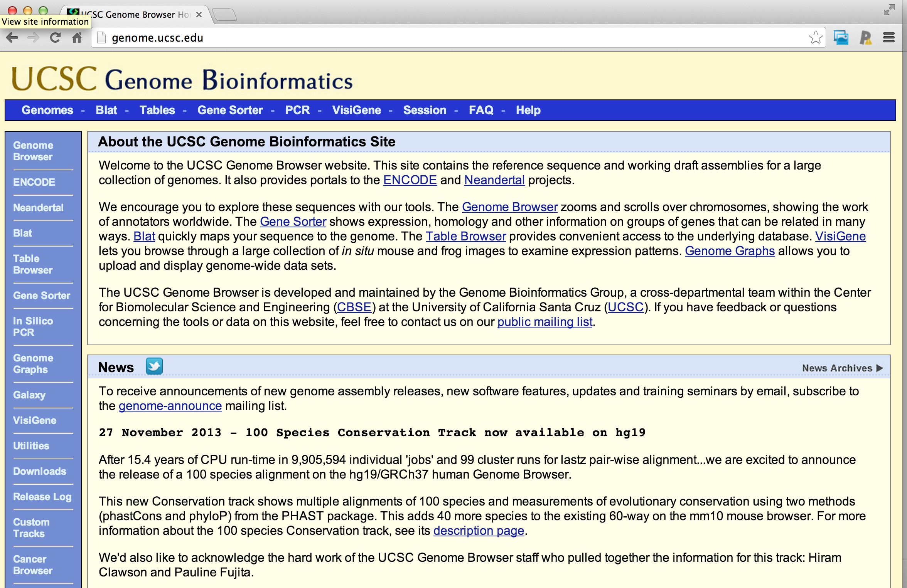This screenshot has width=907, height=588.
Task: Open the Twitter icon beside News
Action: point(154,366)
